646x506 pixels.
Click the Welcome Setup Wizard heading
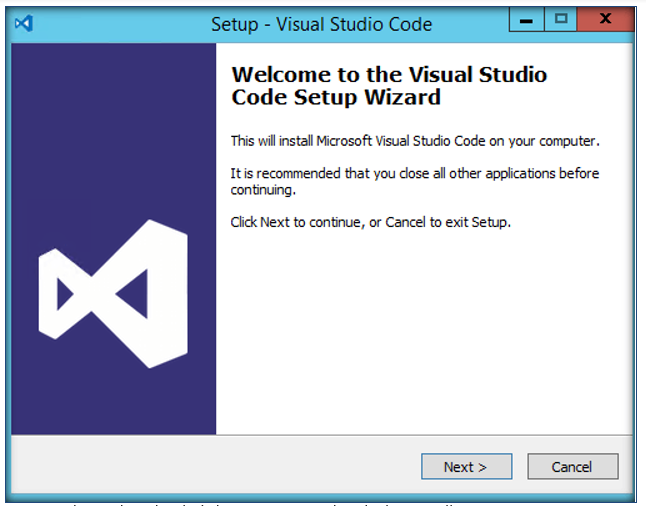tap(389, 86)
